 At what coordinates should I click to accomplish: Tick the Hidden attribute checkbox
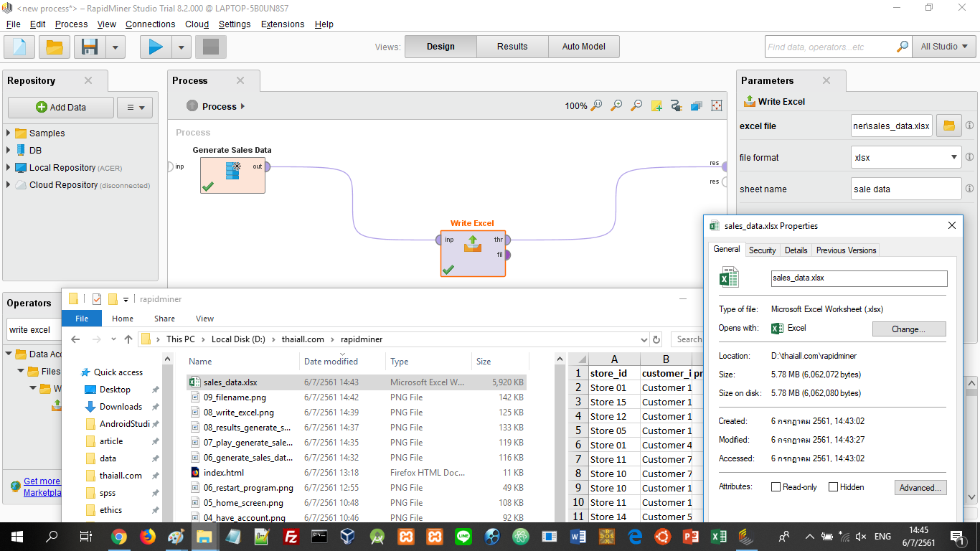point(833,487)
